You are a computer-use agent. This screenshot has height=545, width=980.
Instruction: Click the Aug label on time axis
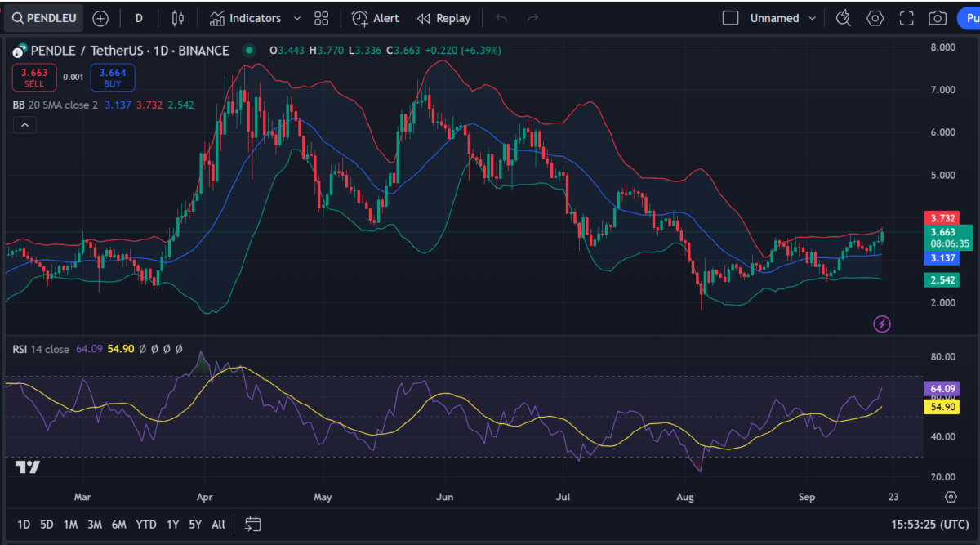tap(685, 497)
